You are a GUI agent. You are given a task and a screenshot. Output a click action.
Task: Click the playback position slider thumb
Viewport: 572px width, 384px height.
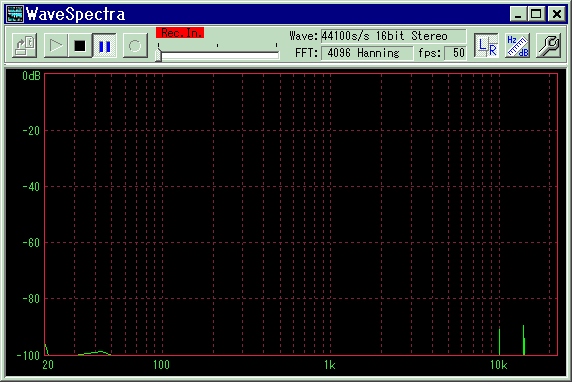[x=158, y=55]
